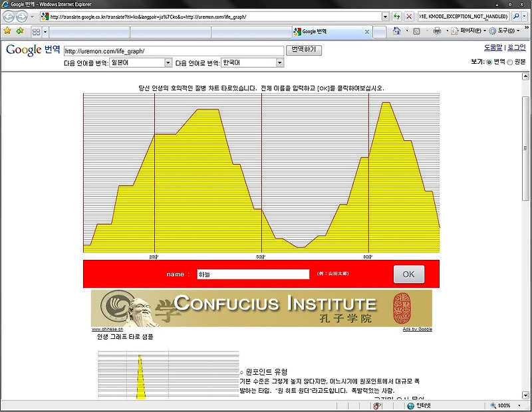Click the browser address bar URL
Image resolution: width=532 pixels, height=412 pixels.
[x=148, y=17]
